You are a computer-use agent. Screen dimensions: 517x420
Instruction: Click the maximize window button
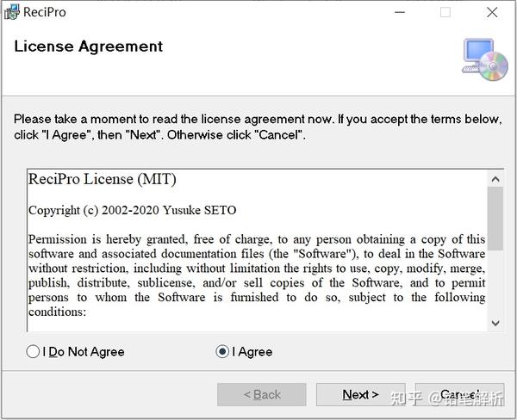[445, 12]
